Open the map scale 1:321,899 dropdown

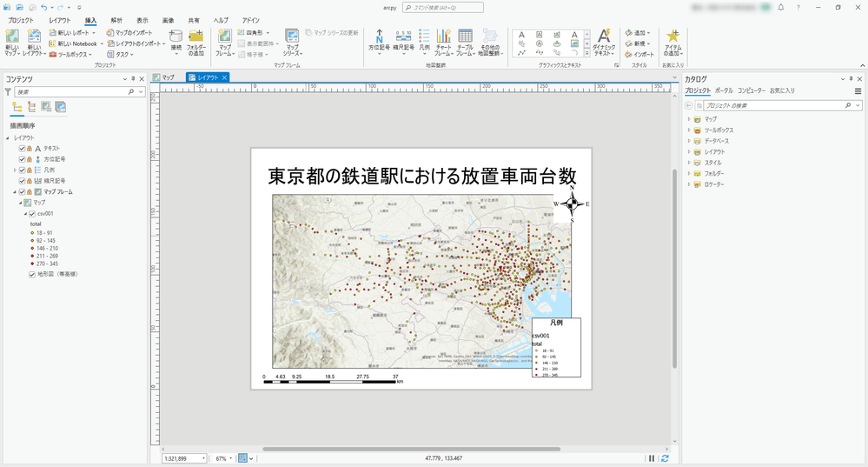point(203,458)
